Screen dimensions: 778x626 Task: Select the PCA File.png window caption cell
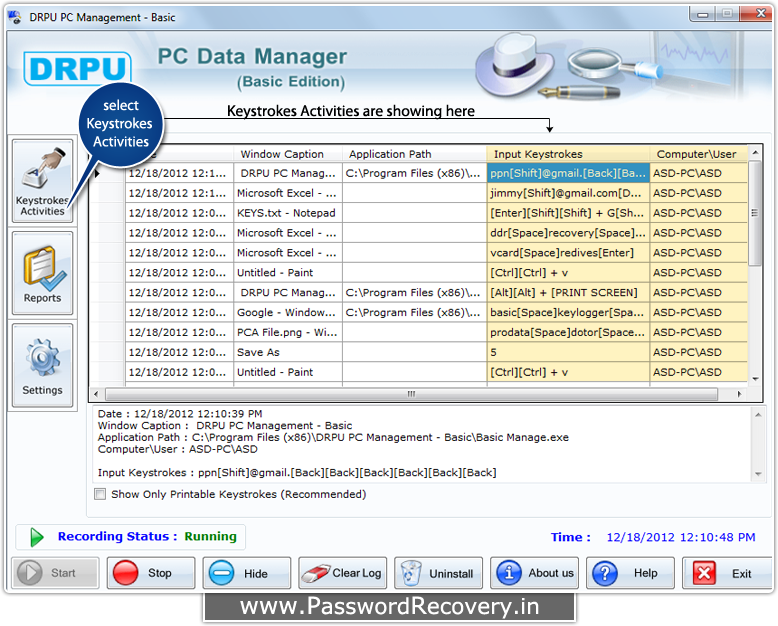(288, 332)
